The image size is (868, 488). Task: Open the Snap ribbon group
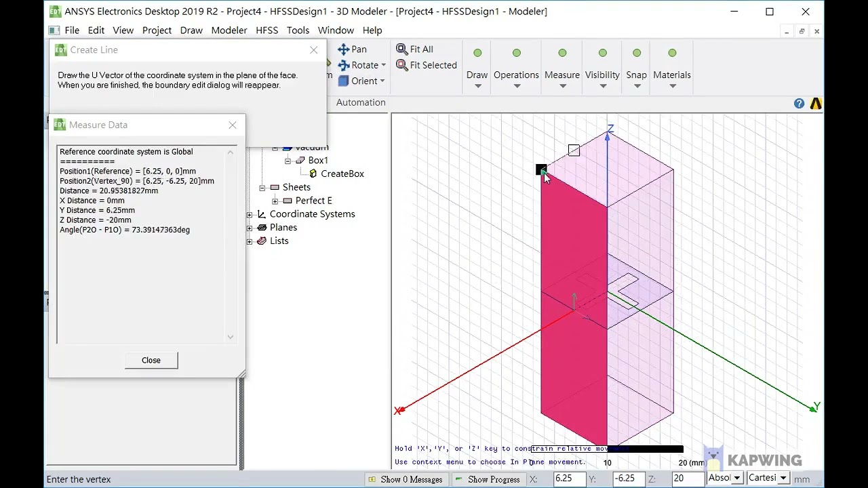point(636,70)
